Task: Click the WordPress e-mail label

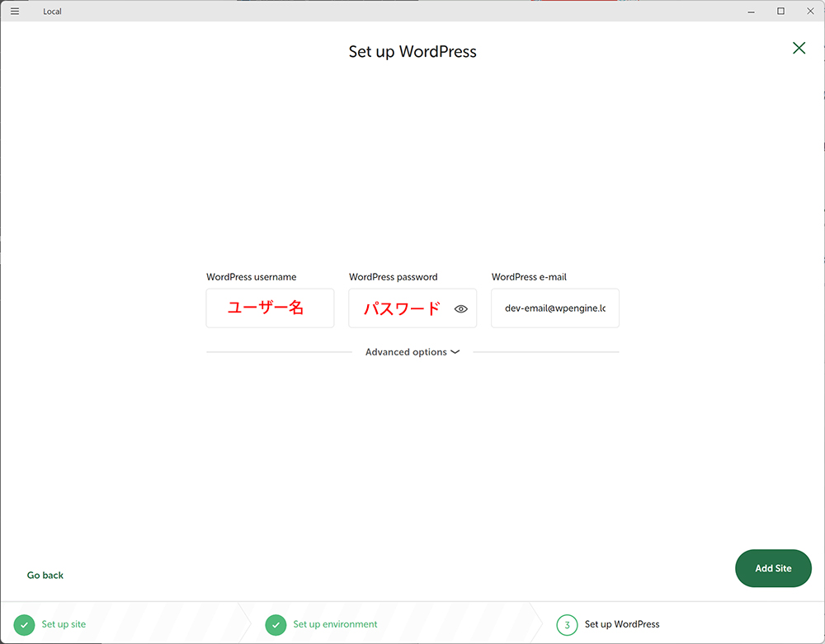Action: (x=529, y=277)
